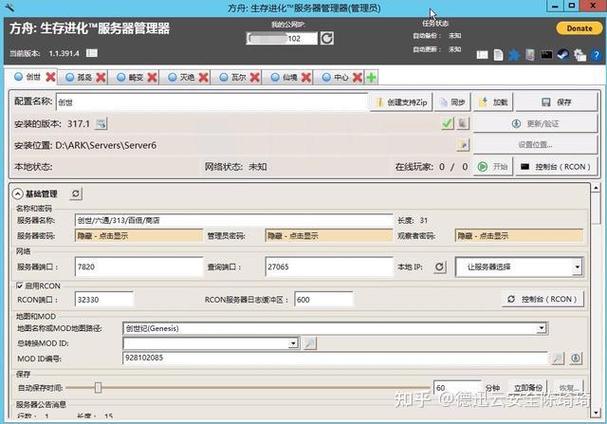Switch to the 瓦尔 tab
Image resolution: width=607 pixels, height=424 pixels.
click(233, 77)
